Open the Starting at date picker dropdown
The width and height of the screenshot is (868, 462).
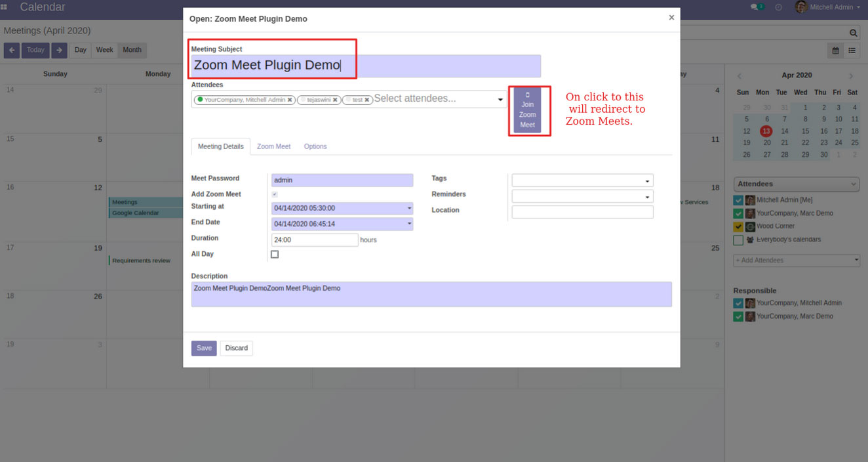click(409, 208)
